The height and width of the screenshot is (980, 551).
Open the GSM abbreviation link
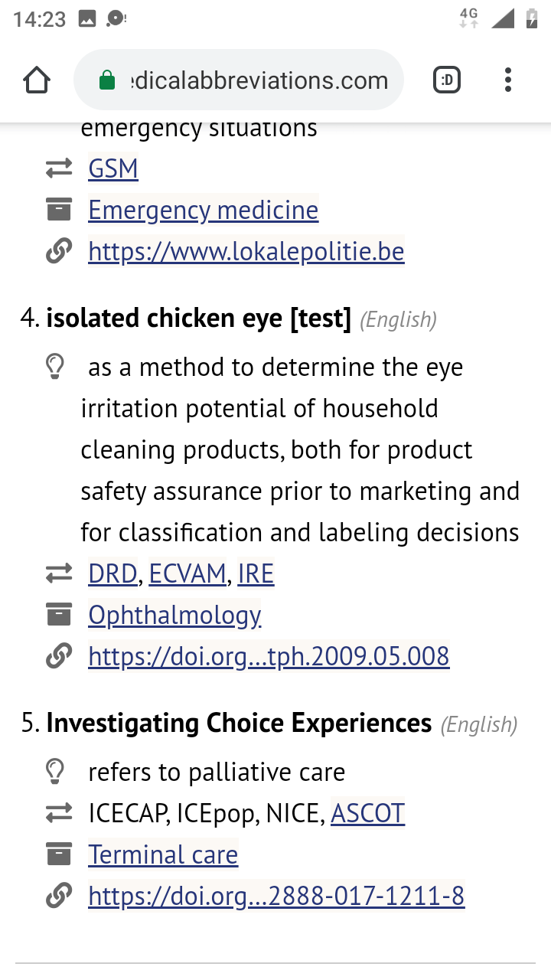(113, 168)
